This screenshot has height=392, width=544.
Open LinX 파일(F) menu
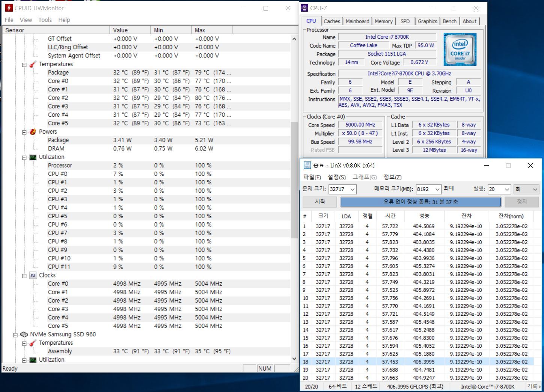click(x=312, y=177)
